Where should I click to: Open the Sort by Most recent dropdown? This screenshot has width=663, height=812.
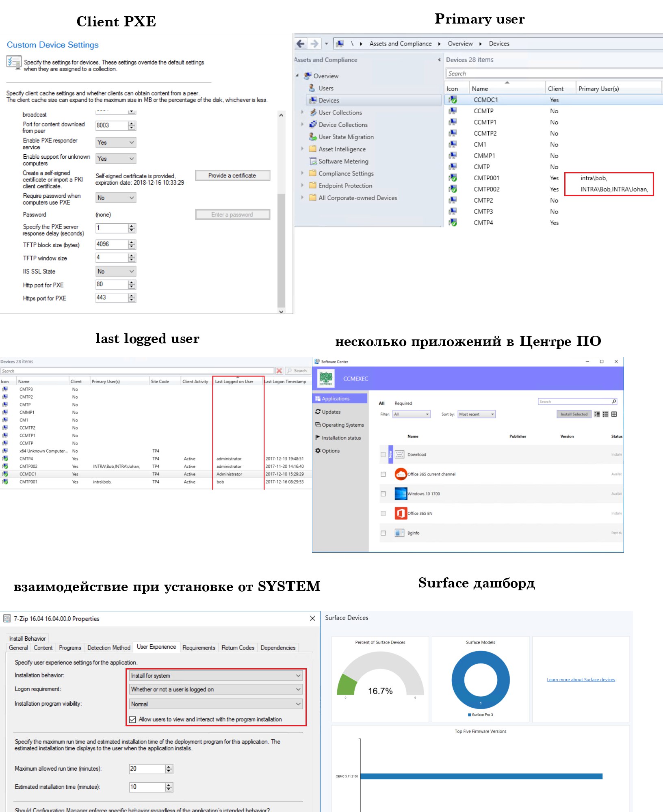(477, 414)
